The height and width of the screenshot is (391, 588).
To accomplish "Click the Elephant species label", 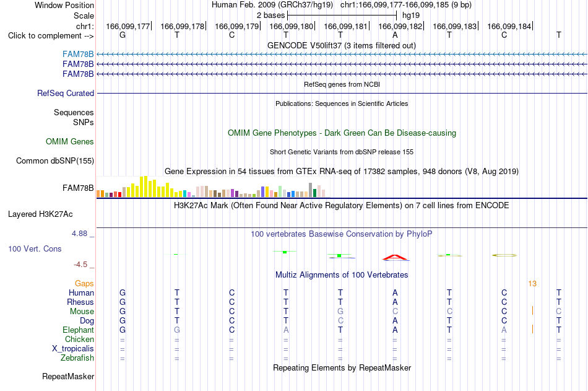I will (79, 330).
